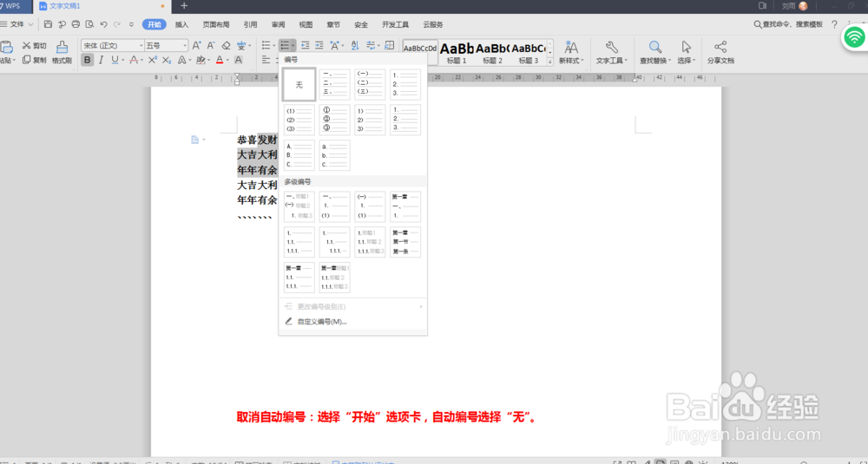Toggle Strikethrough A button
This screenshot has width=868, height=464.
click(x=134, y=60)
